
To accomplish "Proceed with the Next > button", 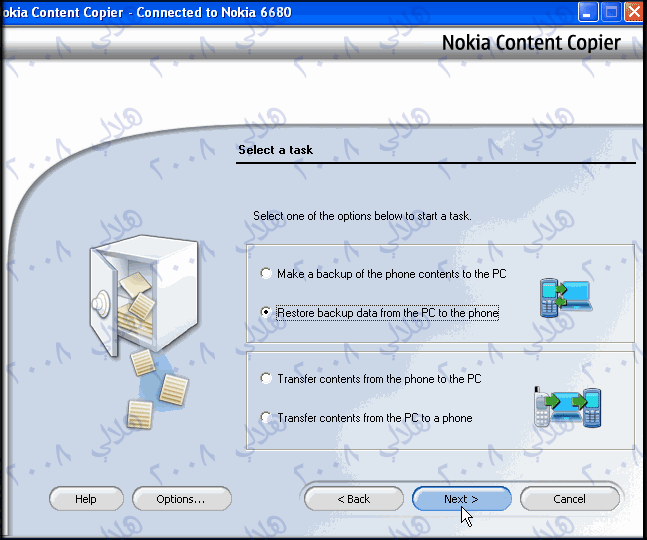I will 462,499.
